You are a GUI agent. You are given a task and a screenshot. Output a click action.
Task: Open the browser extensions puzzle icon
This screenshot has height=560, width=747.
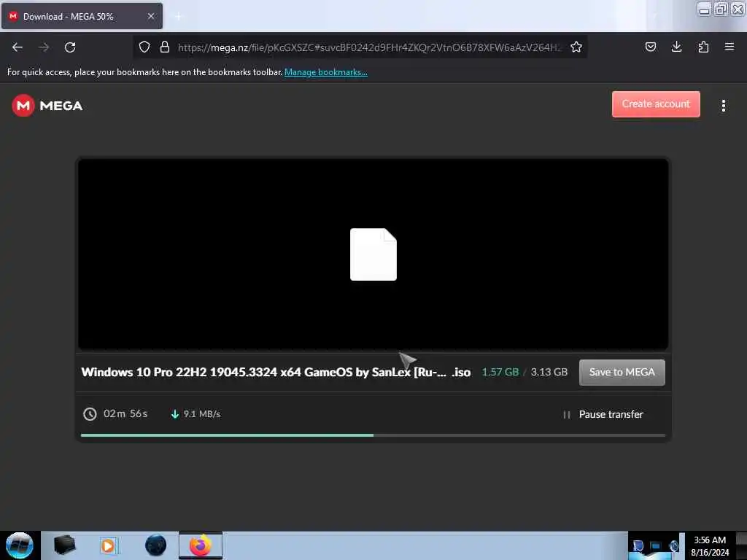703,47
